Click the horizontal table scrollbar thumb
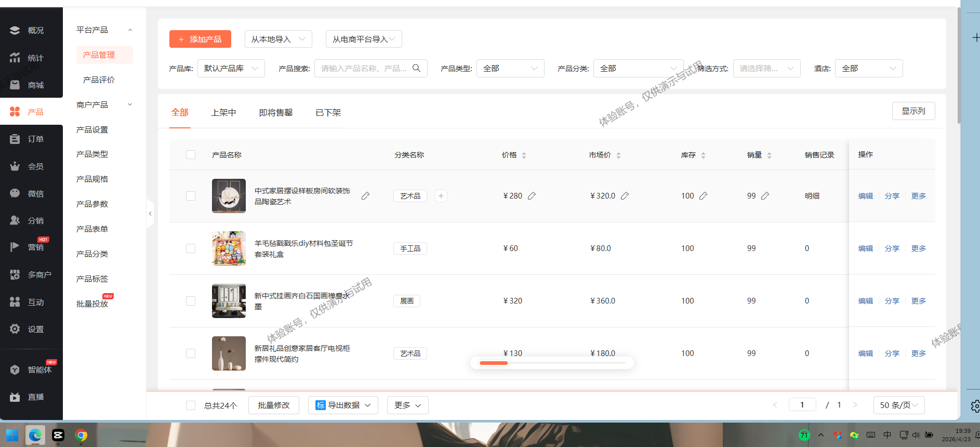This screenshot has height=447, width=980. pos(494,363)
